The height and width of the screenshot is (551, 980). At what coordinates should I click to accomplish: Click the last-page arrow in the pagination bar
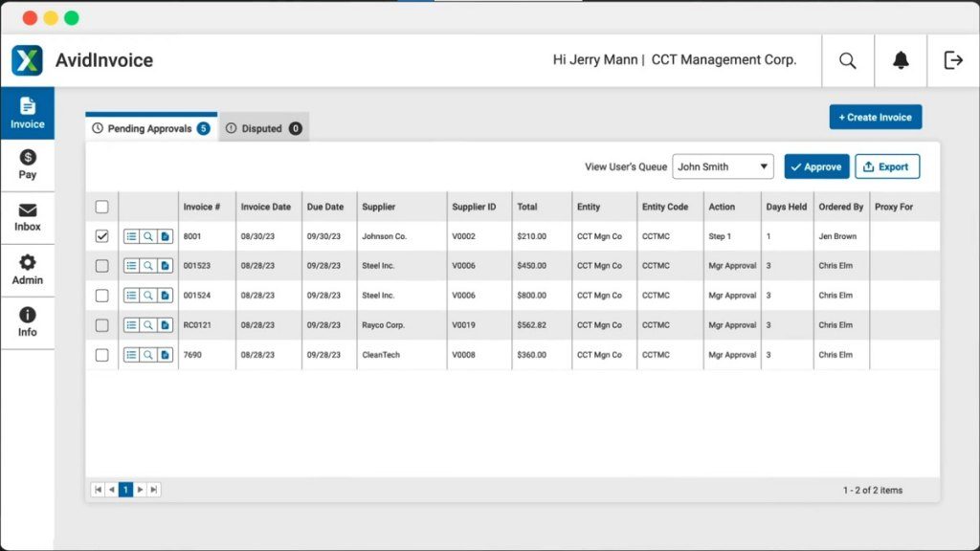pos(153,489)
